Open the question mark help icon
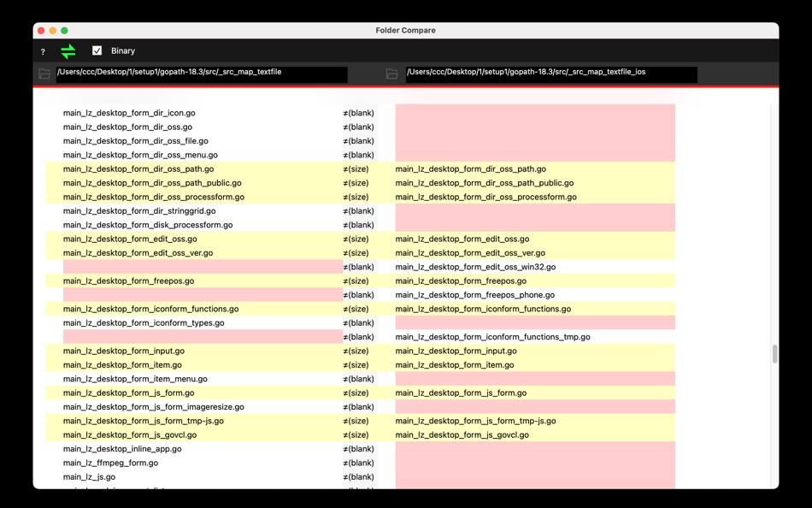Viewport: 812px width, 508px height. pyautogui.click(x=43, y=52)
